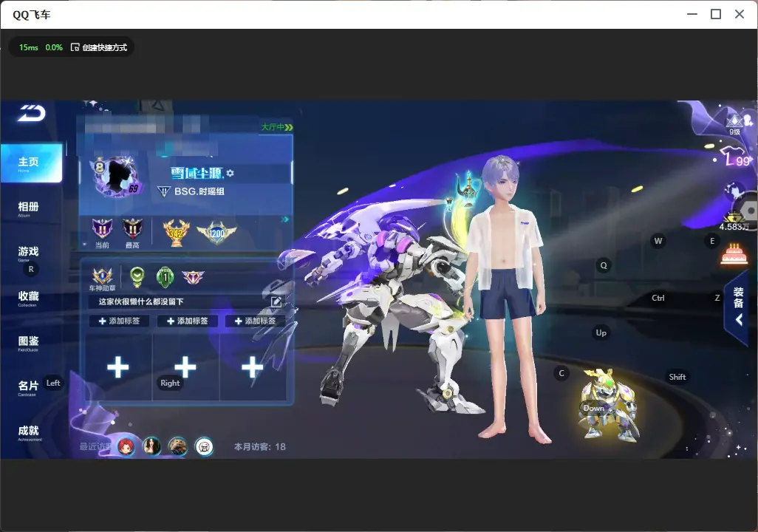Switch to the 相册 album tab
Screen dimensions: 758x532
pos(29,208)
